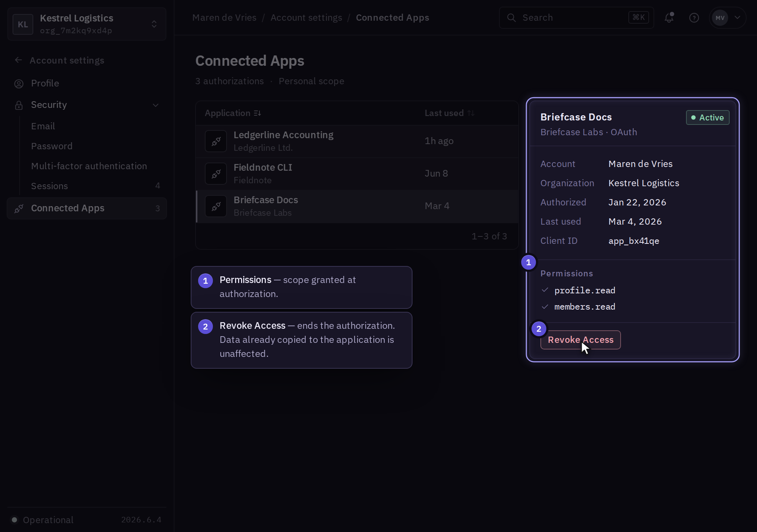Open the help question mark icon
757x532 pixels.
(x=694, y=18)
